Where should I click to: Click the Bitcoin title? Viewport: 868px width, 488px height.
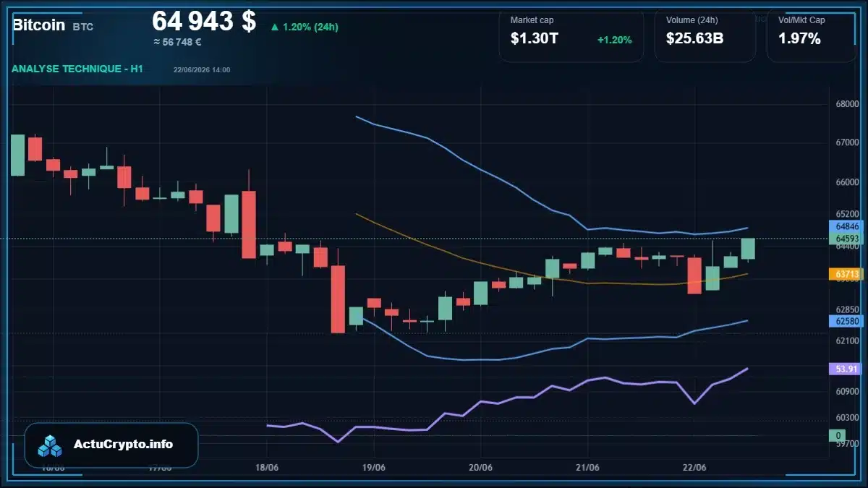(x=38, y=25)
